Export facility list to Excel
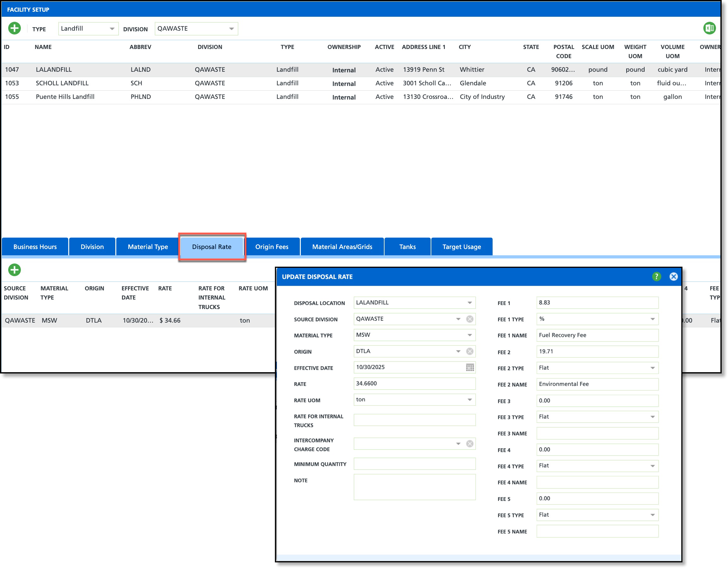 click(709, 28)
